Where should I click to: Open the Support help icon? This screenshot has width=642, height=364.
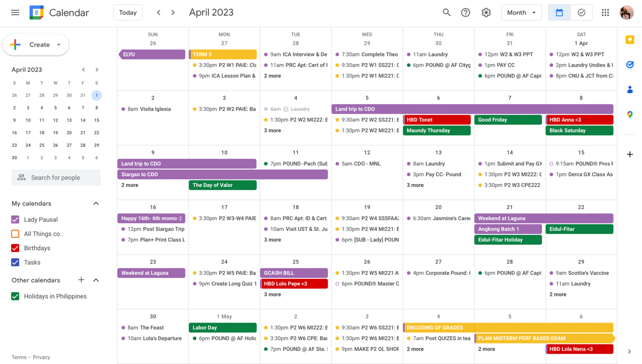pos(466,12)
